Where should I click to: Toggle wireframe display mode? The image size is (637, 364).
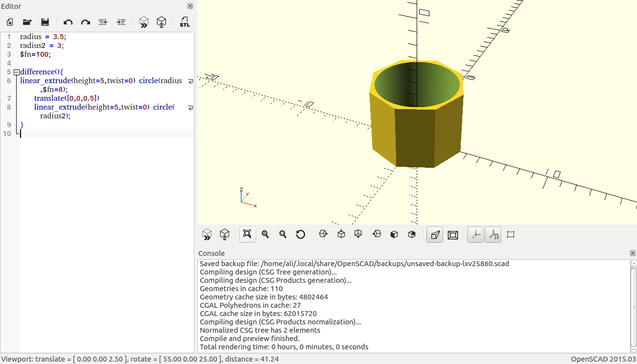click(453, 234)
